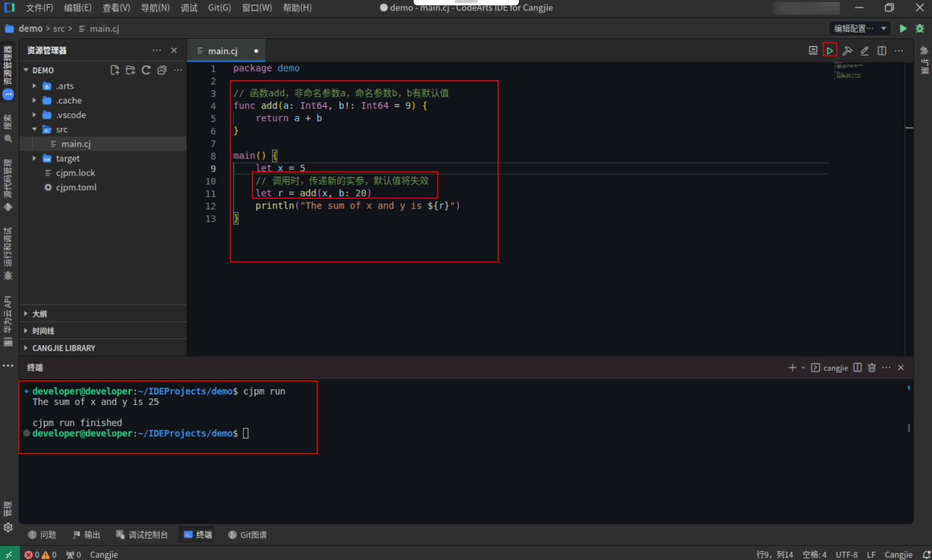Open the cjpm.lock file
This screenshot has width=932, height=560.
[102, 173]
